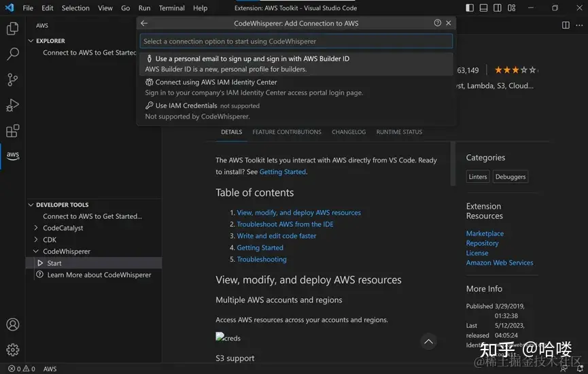Open the Terminal menu

coord(171,8)
